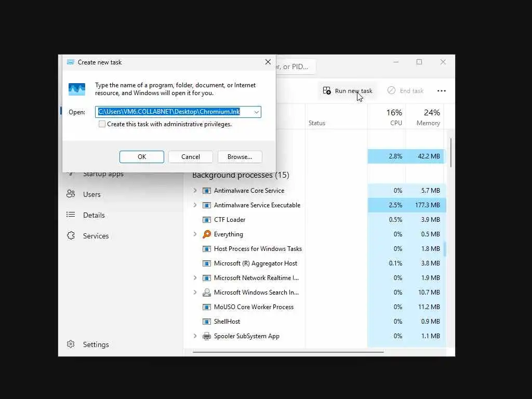Click the CTF Loader process icon
Screen dimensions: 532x399
coord(207,220)
